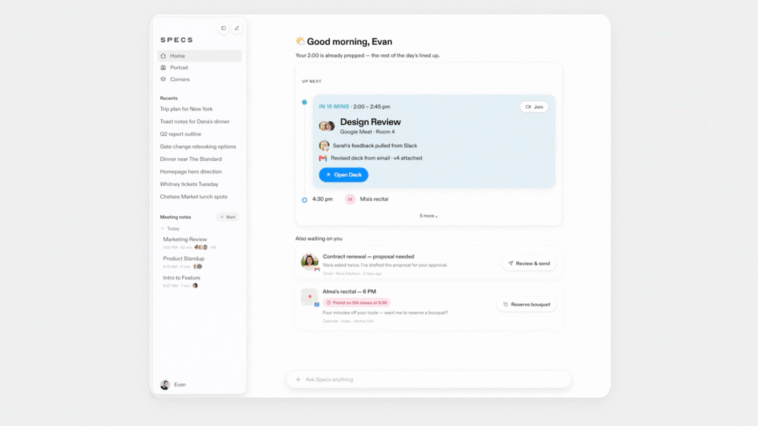Image resolution: width=758 pixels, height=426 pixels.
Task: Open 'Revised deck from email' item
Action: [x=376, y=158]
